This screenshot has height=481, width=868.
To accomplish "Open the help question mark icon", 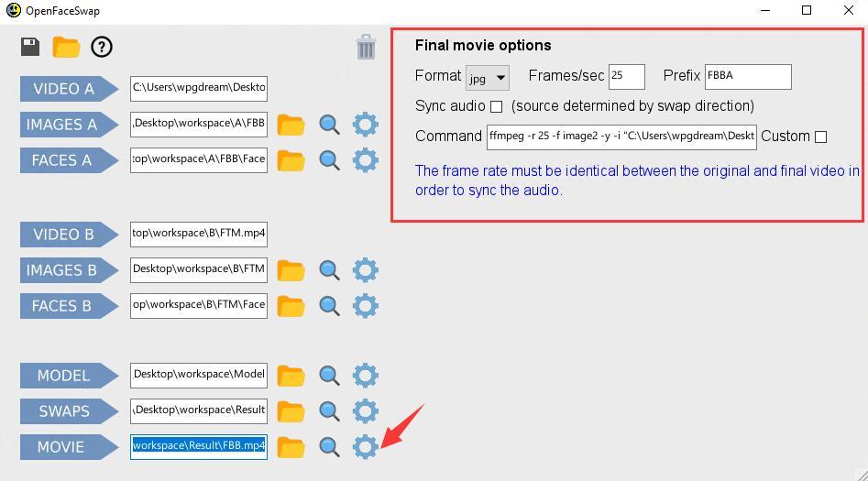I will tap(102, 47).
